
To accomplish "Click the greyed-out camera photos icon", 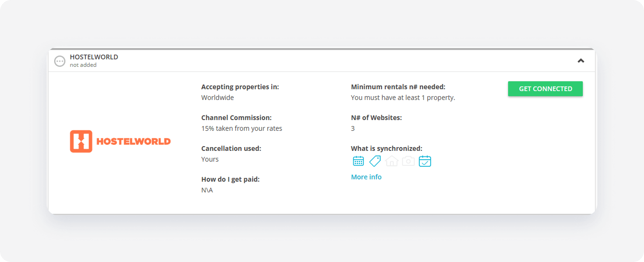I will (408, 161).
